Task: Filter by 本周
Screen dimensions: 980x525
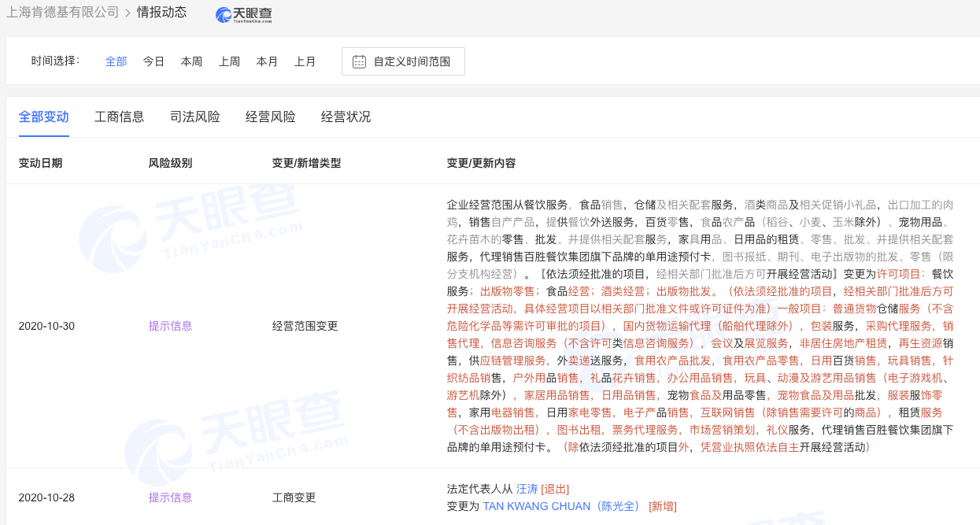Action: pos(191,61)
